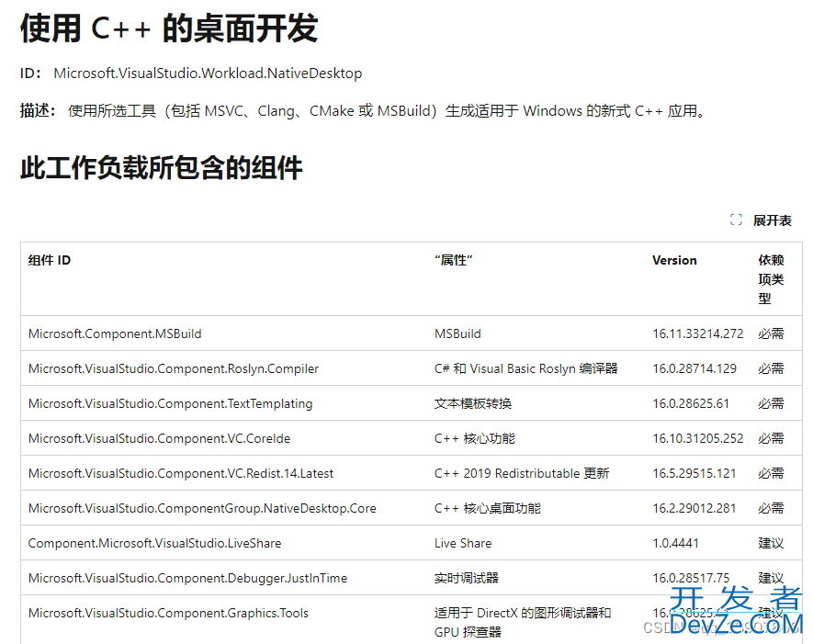813x644 pixels.
Task: Click version 16.0.28517.75
Action: (691, 578)
